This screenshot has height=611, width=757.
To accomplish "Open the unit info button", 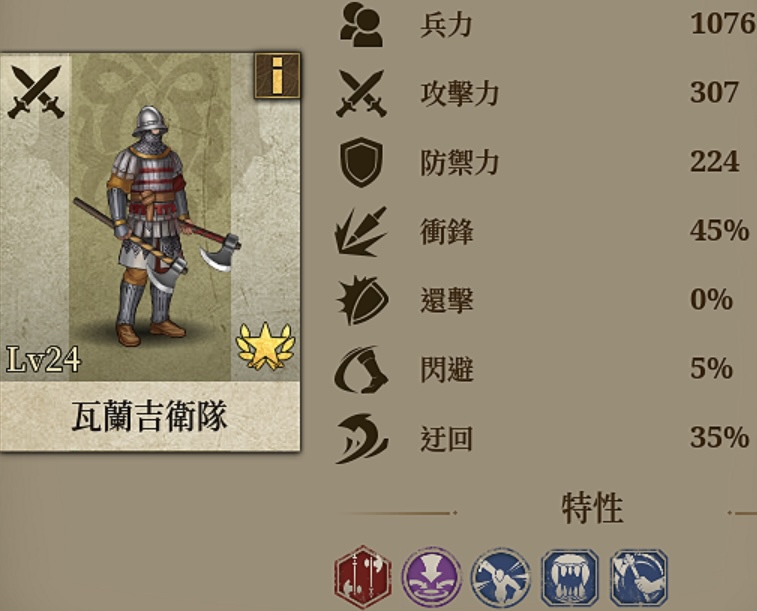I will coord(277,76).
